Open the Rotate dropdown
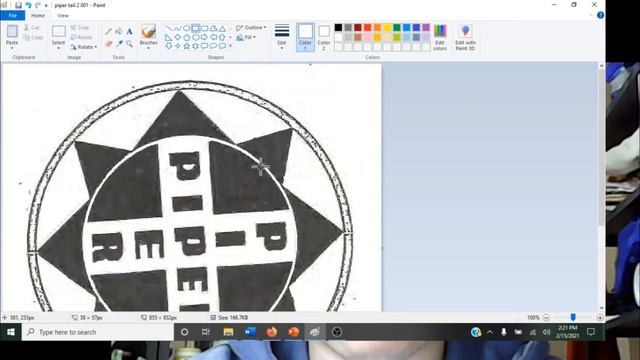This screenshot has height=360, width=640. point(84,47)
